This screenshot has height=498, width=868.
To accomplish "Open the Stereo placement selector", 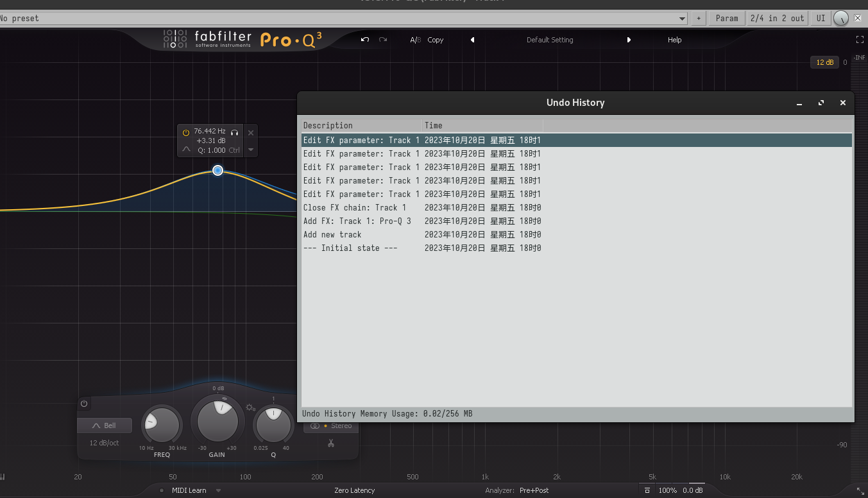I will pyautogui.click(x=331, y=426).
